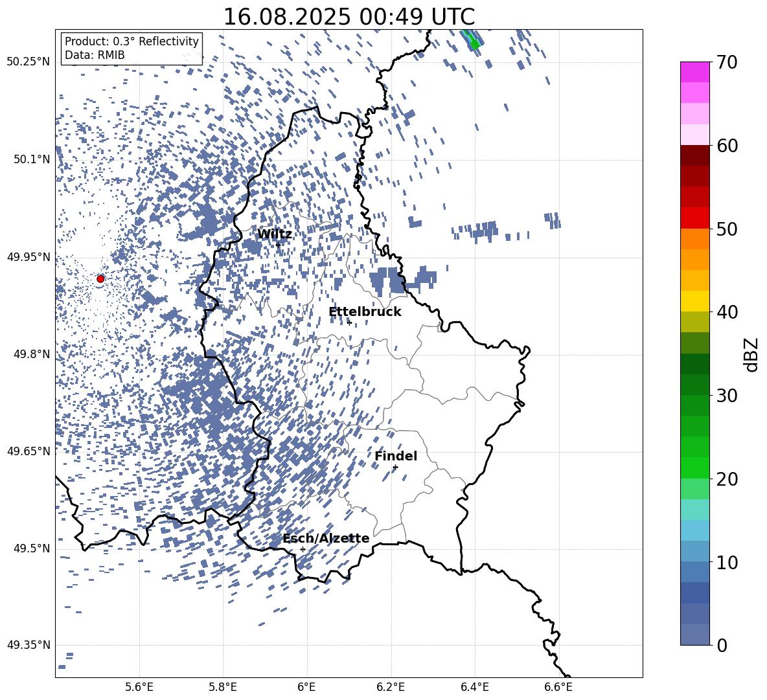Click the 70 colorbar tick label
This screenshot has width=767, height=700.
click(x=727, y=62)
